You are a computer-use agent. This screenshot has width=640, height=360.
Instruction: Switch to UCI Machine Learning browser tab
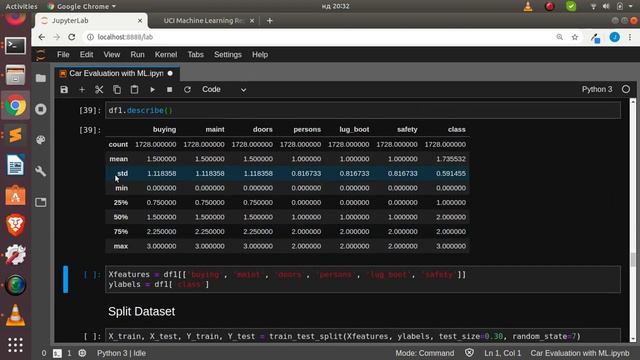pos(203,20)
